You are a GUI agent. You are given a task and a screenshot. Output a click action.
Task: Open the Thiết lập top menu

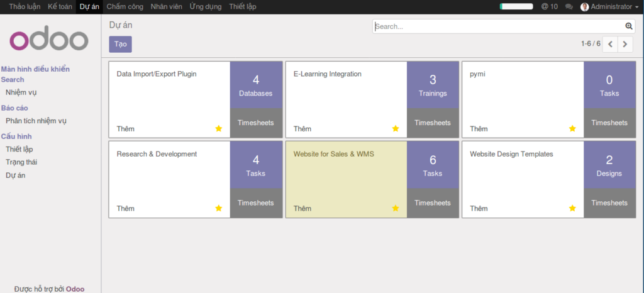[243, 6]
